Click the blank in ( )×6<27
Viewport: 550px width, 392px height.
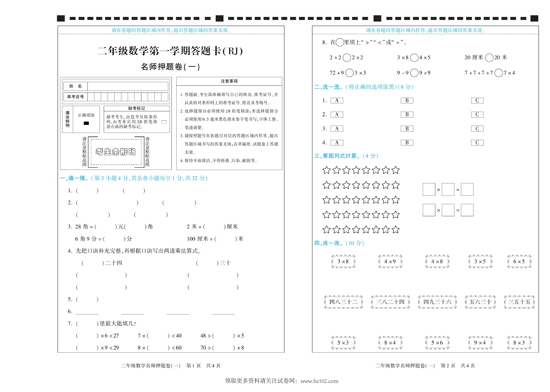pyautogui.click(x=87, y=336)
